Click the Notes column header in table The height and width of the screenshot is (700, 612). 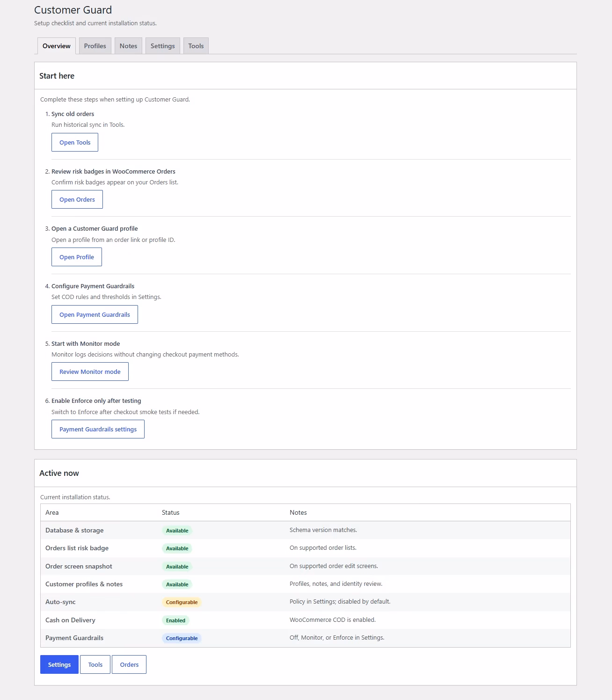(298, 512)
